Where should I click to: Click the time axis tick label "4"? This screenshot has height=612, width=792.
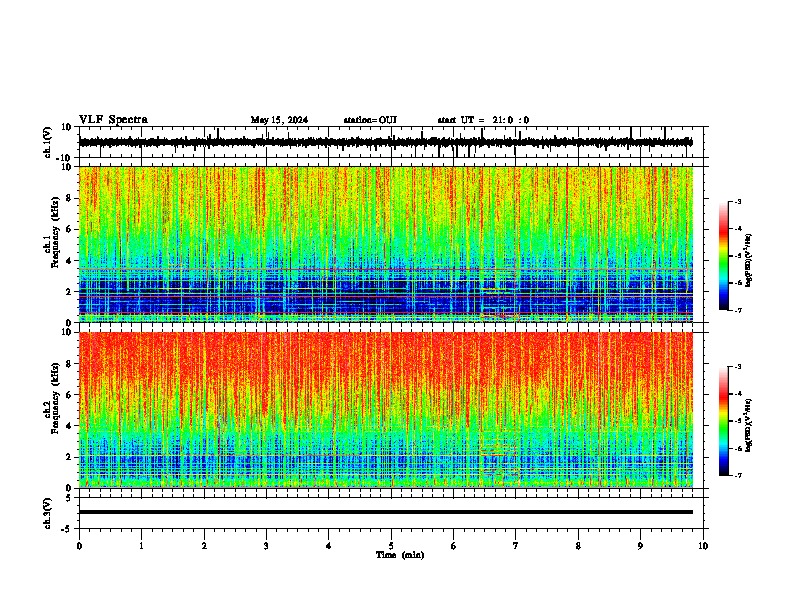[x=329, y=546]
